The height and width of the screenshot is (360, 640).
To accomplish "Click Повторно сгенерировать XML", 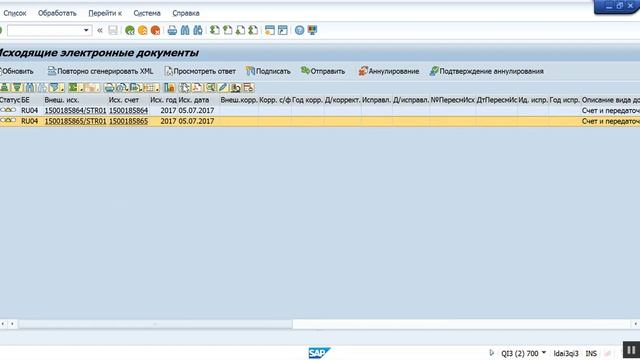I will tap(100, 71).
